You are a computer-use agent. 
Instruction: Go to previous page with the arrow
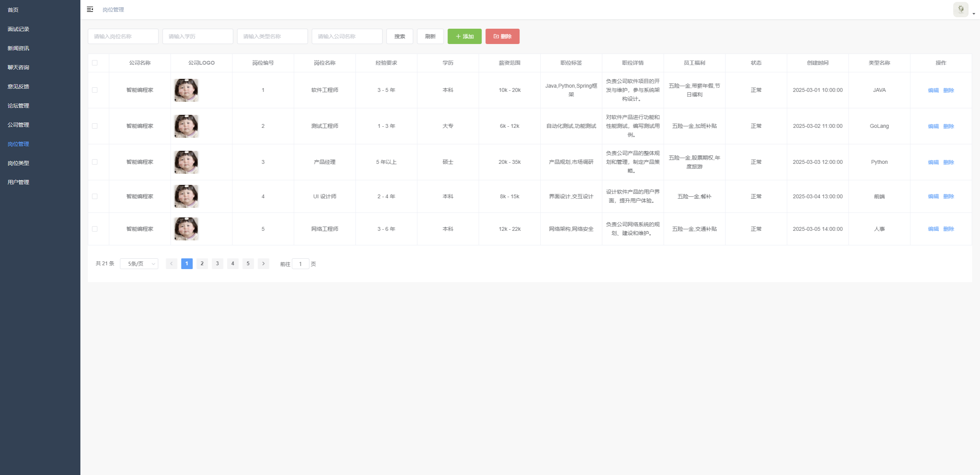[171, 264]
